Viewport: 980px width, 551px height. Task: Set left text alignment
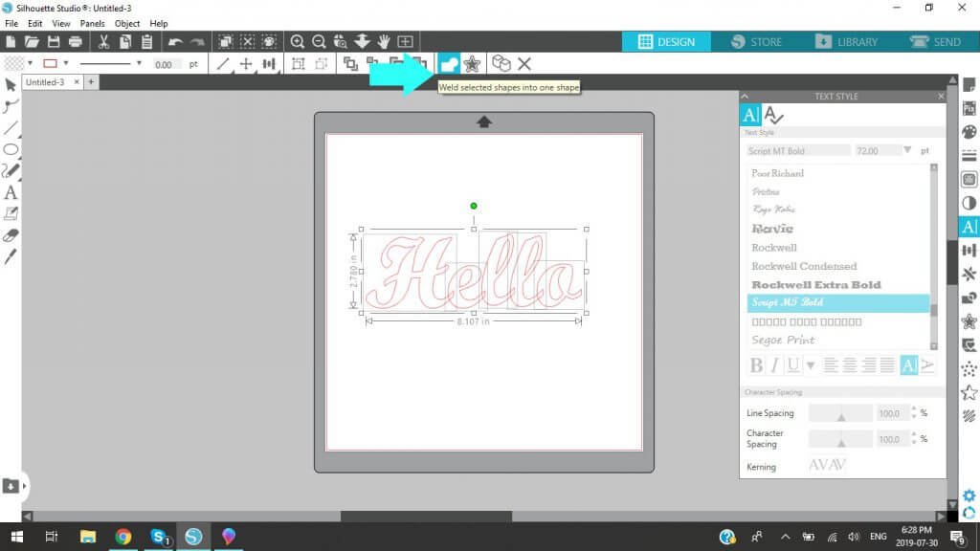[831, 364]
